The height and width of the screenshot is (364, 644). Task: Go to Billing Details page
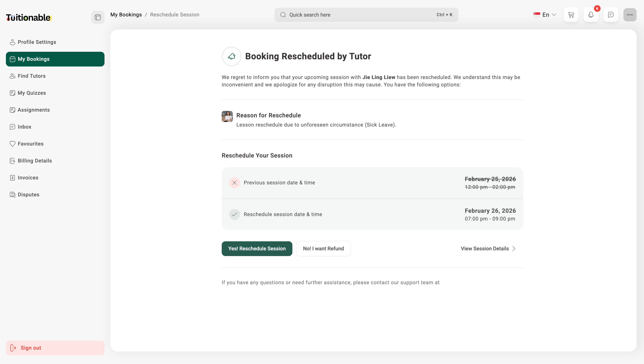[35, 161]
